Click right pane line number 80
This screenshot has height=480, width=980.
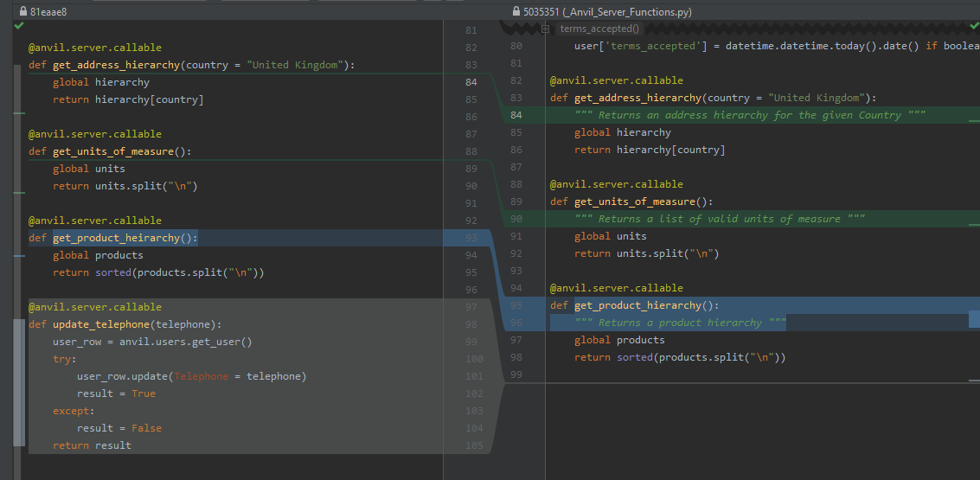[516, 46]
